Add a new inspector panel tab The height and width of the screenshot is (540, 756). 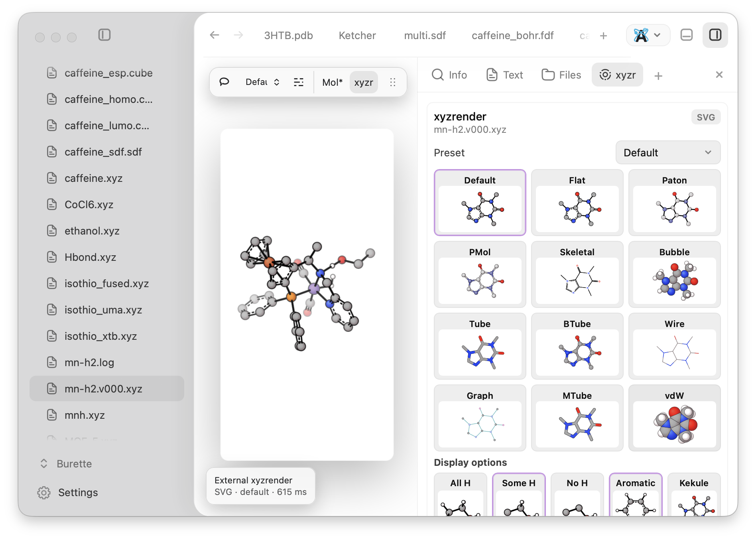(x=658, y=75)
